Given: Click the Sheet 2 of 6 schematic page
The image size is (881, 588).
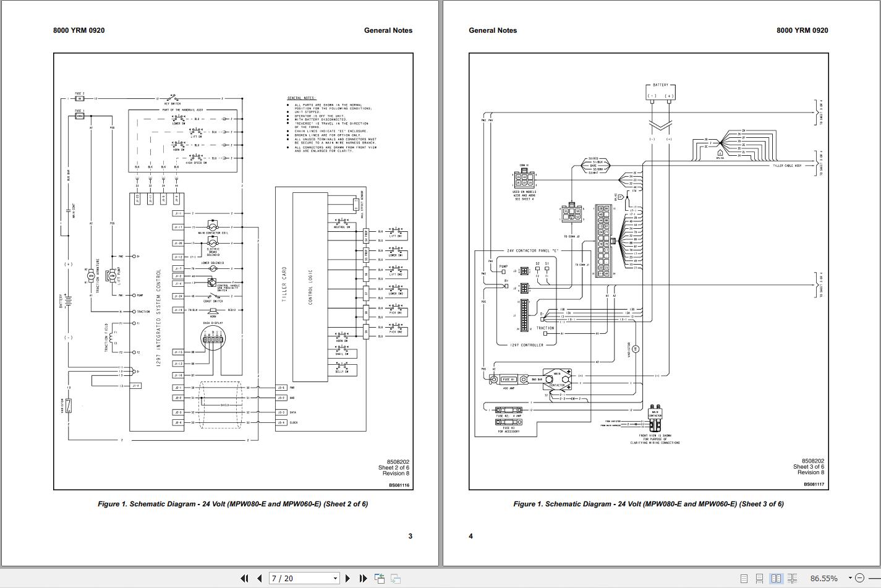Looking at the screenshot, I should point(234,271).
